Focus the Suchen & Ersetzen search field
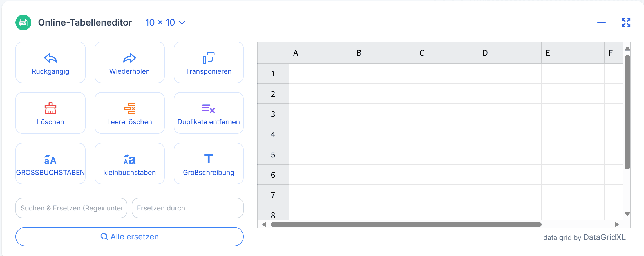Screen dimensions: 644x256 pos(71,208)
